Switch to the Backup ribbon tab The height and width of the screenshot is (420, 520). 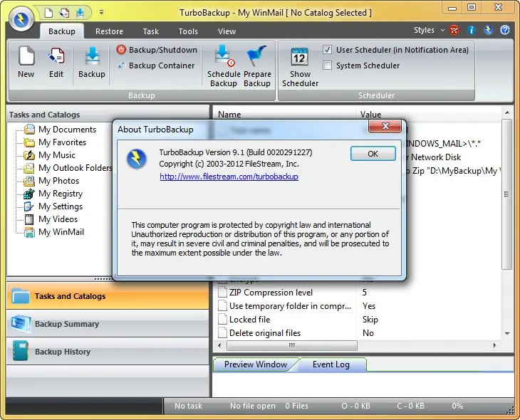click(62, 31)
